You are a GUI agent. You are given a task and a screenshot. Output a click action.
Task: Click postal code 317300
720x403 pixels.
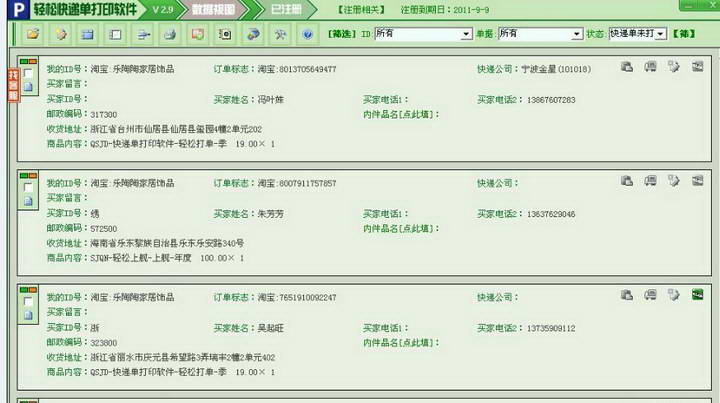[x=104, y=114]
